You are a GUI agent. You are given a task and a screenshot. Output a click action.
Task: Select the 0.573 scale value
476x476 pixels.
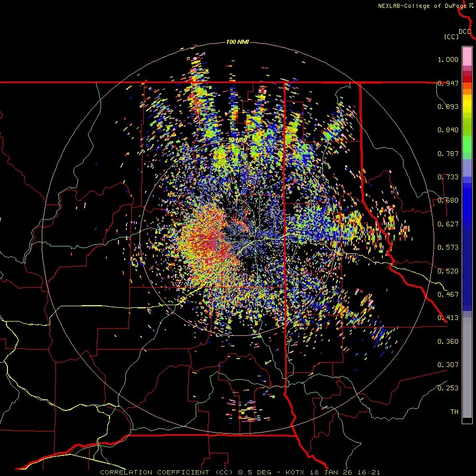coord(448,248)
